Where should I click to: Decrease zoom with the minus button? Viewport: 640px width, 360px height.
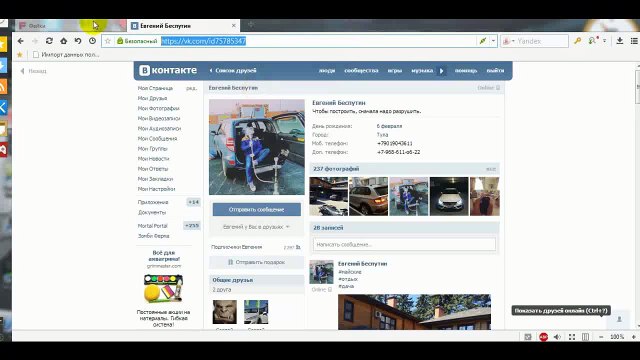601,337
